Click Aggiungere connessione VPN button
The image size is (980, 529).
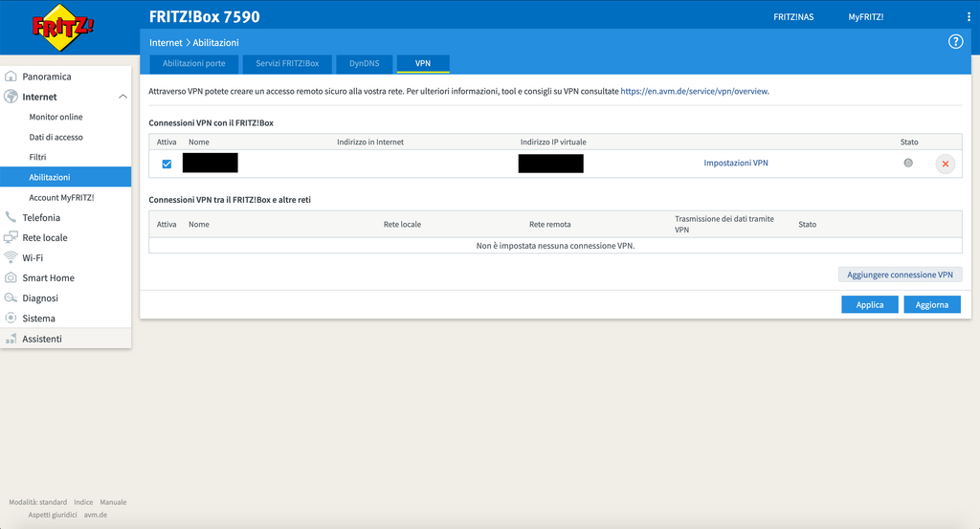[900, 275]
